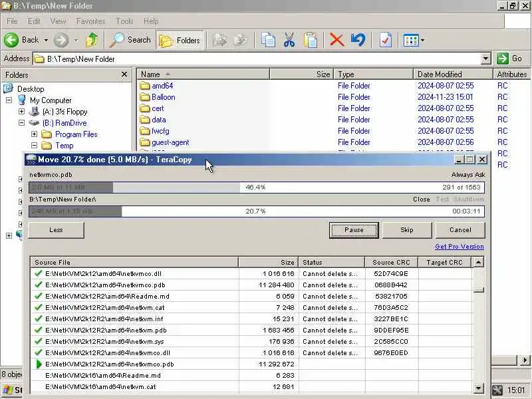
Task: Click the Forward navigation arrow icon
Action: (61, 40)
